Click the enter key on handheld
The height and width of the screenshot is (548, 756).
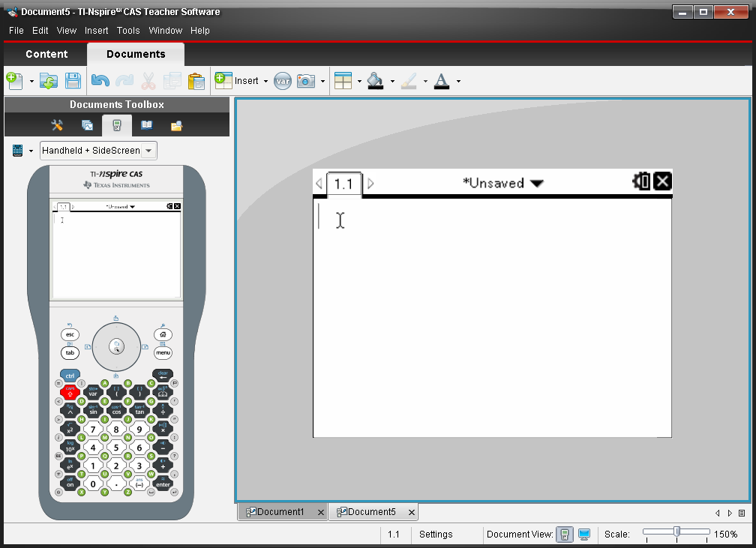(163, 484)
